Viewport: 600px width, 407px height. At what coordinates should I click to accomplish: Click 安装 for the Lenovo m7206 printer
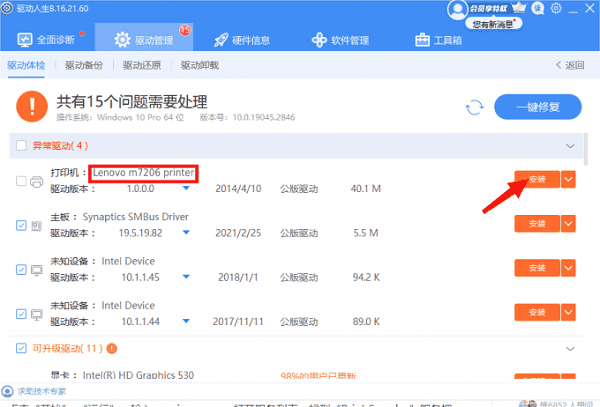(536, 179)
